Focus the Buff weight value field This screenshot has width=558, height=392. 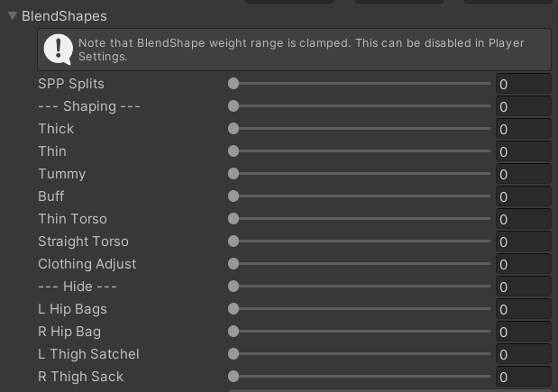point(523,197)
